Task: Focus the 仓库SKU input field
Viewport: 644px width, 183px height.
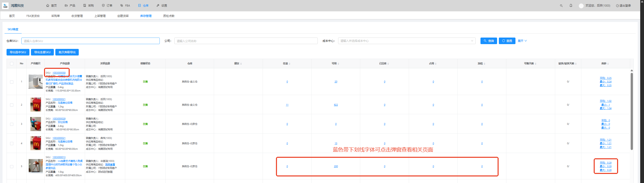Action: point(91,41)
